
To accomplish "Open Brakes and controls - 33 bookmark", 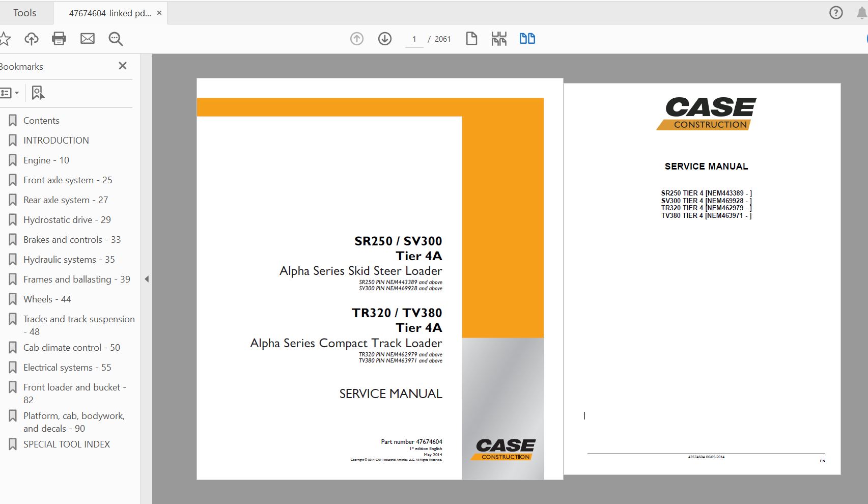I will pos(72,240).
